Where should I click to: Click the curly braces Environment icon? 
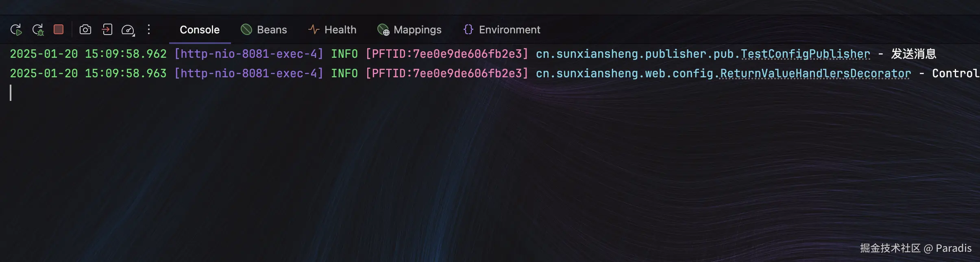468,29
